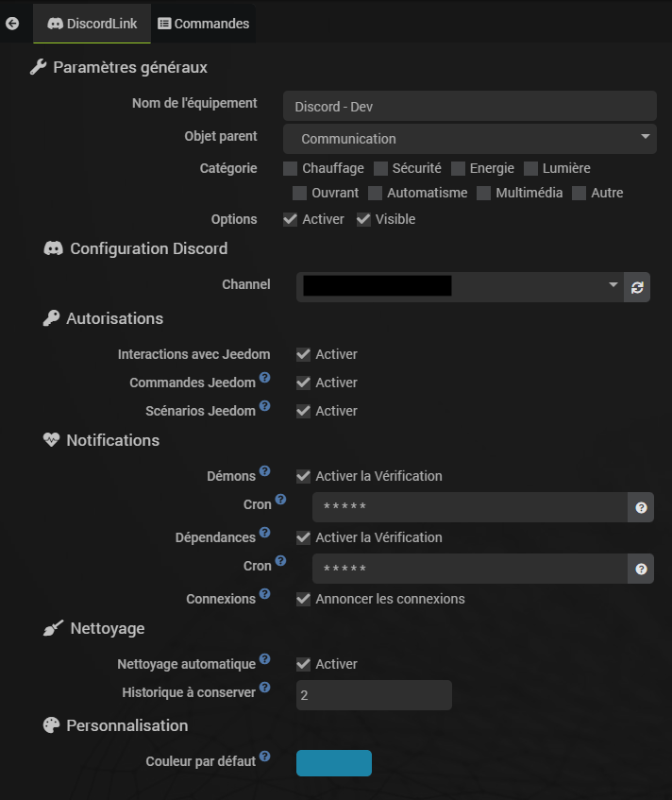Select the DiscordLink tab
This screenshot has width=672, height=800.
click(x=92, y=24)
